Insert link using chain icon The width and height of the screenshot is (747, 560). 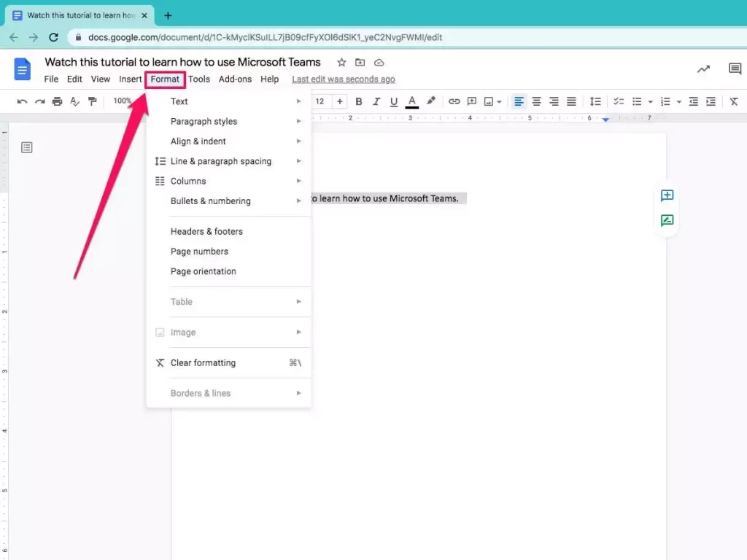point(454,101)
